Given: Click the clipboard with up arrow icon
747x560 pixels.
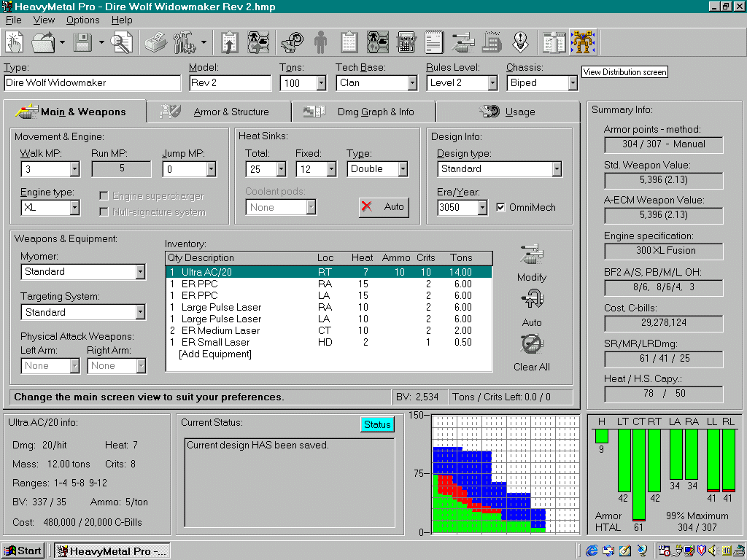Looking at the screenshot, I should 230,42.
